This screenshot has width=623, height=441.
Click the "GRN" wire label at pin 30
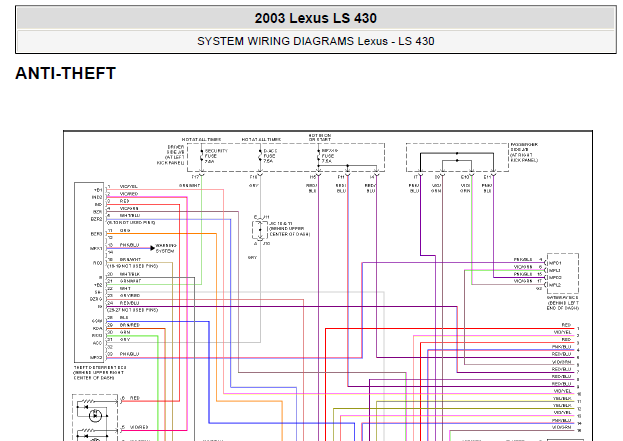[x=125, y=332]
